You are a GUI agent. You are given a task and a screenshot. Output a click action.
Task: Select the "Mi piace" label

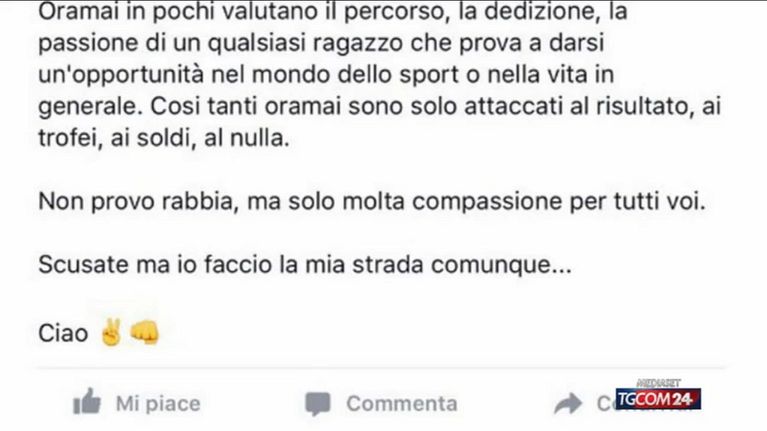tap(158, 404)
